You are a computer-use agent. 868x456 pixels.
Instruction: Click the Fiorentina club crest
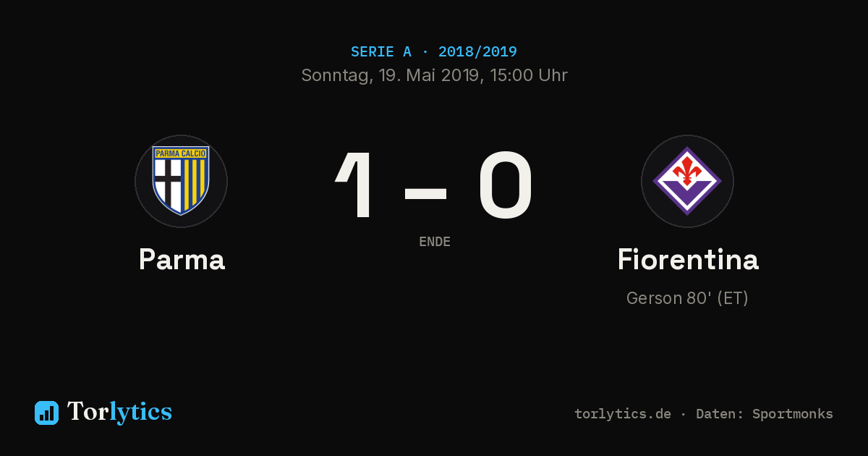(x=687, y=181)
